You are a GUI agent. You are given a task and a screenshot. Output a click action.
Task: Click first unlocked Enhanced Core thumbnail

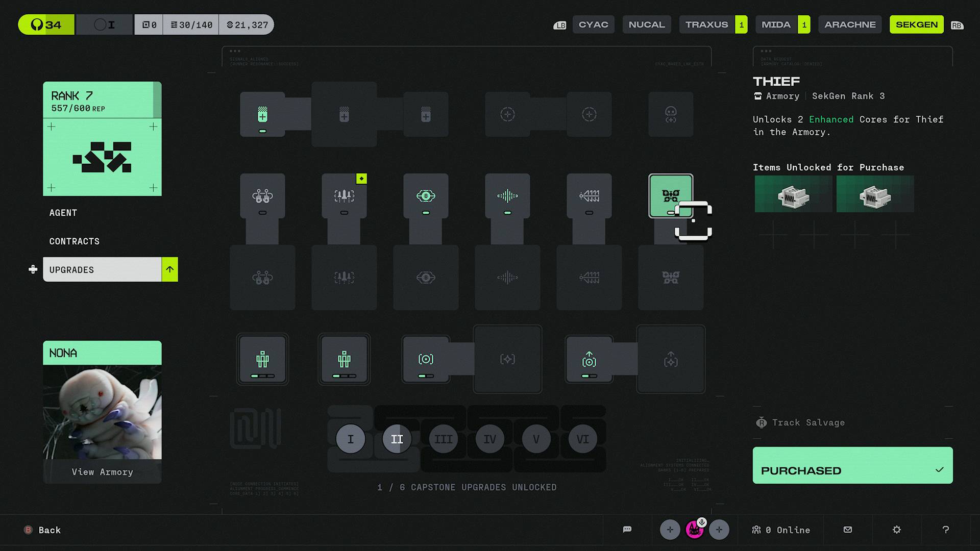click(x=793, y=194)
